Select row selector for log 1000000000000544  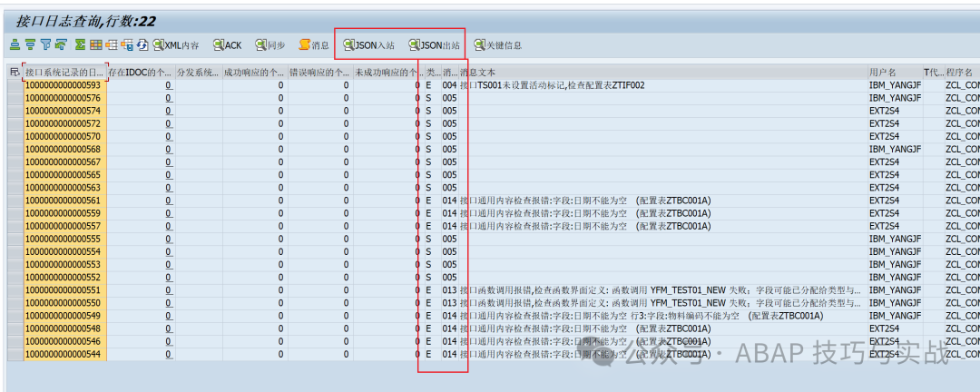point(15,354)
